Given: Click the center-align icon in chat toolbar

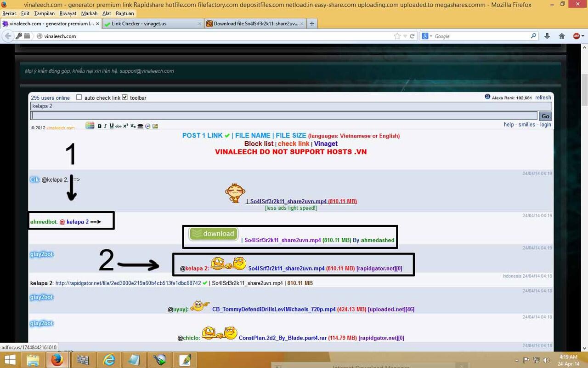Looking at the screenshot, I should point(141,126).
